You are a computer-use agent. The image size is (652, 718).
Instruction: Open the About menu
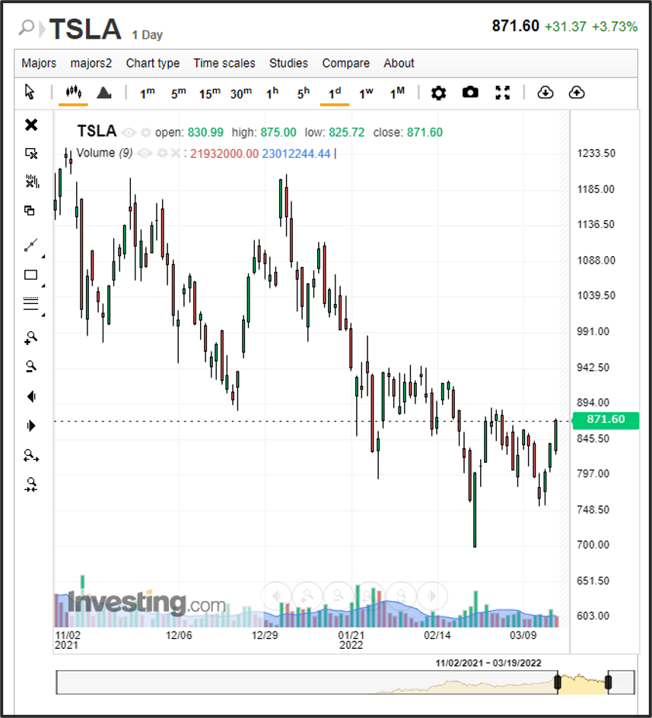pos(399,63)
